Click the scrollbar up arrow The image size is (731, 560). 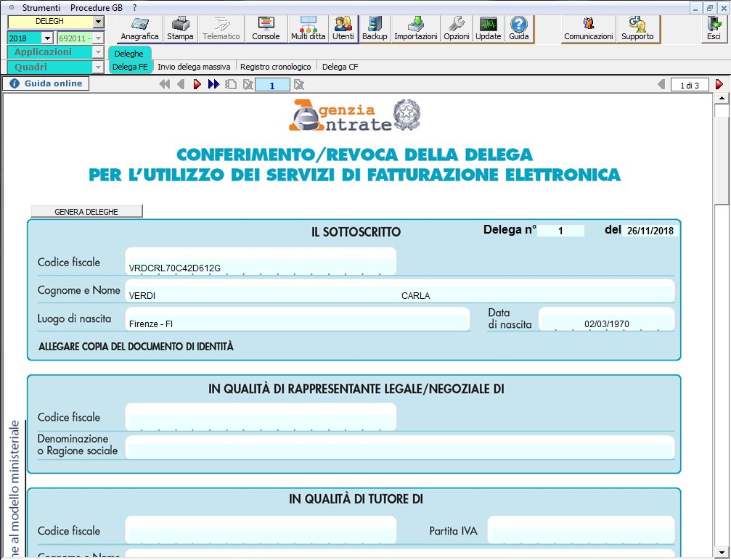[x=722, y=99]
